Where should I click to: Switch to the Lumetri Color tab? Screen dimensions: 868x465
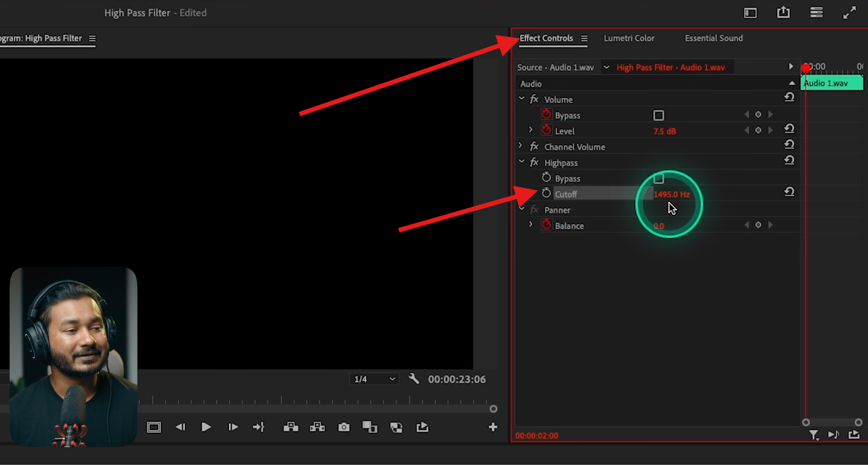click(629, 38)
